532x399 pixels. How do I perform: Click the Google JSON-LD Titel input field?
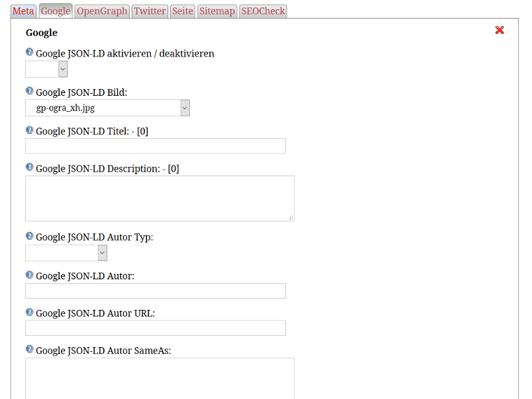click(156, 146)
